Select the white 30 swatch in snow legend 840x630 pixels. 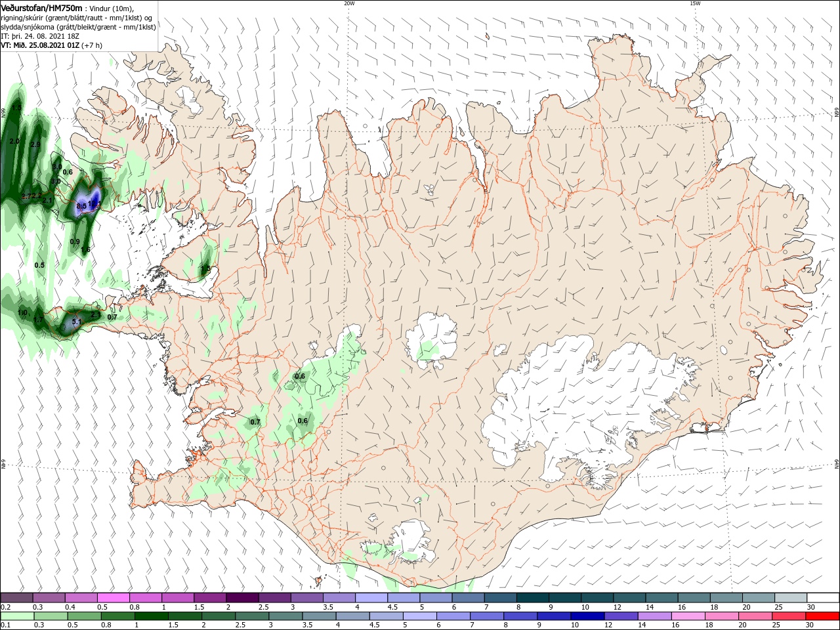click(x=823, y=598)
